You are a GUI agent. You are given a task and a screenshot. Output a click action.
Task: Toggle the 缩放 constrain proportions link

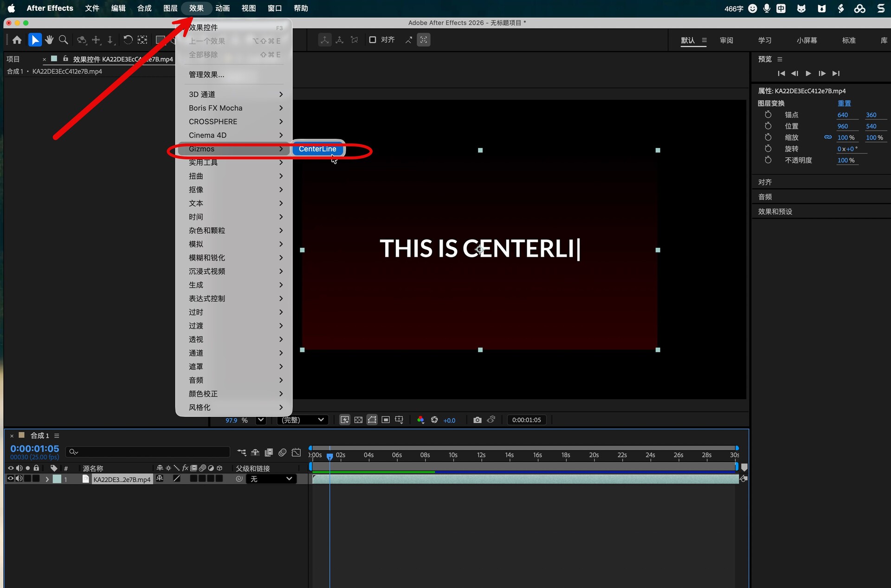[828, 137]
